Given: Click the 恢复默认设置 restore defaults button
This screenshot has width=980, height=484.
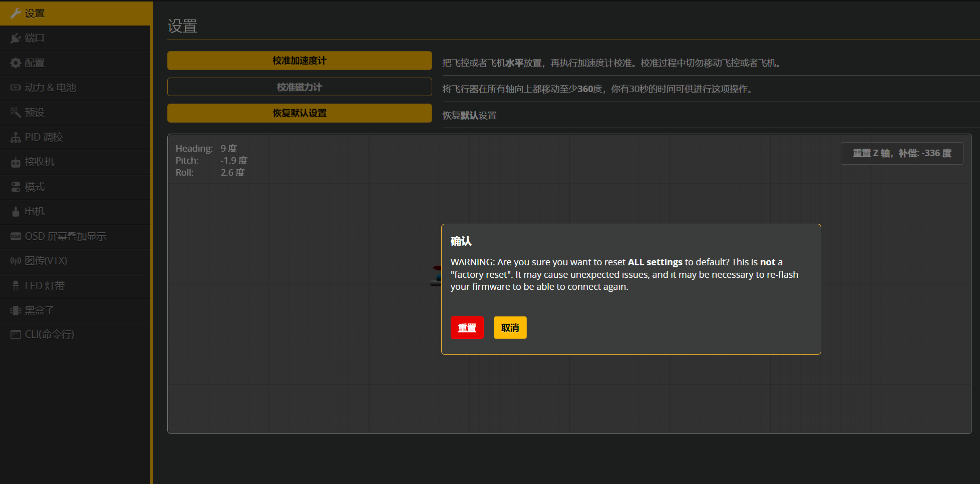Looking at the screenshot, I should coord(299,113).
